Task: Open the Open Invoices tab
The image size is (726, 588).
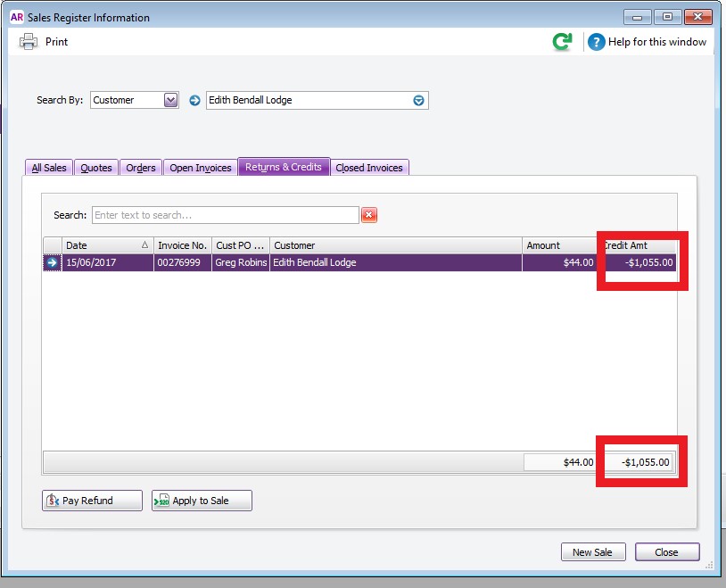Action: tap(201, 168)
